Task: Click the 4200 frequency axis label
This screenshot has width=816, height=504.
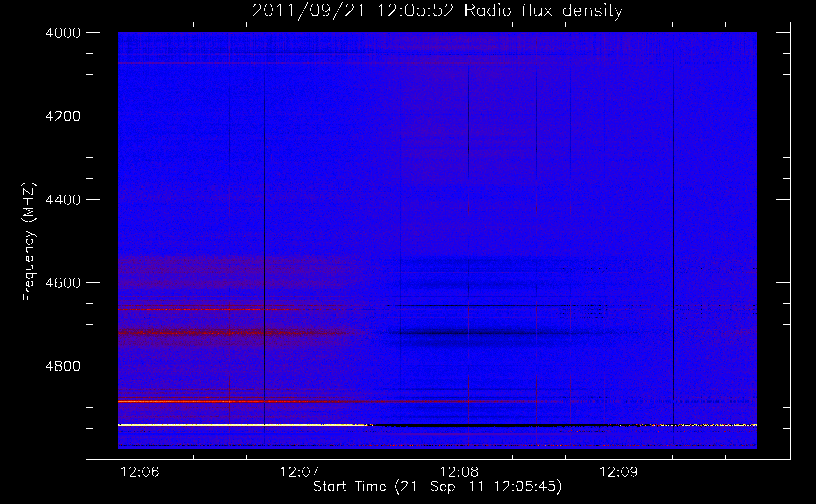Action: [x=63, y=116]
